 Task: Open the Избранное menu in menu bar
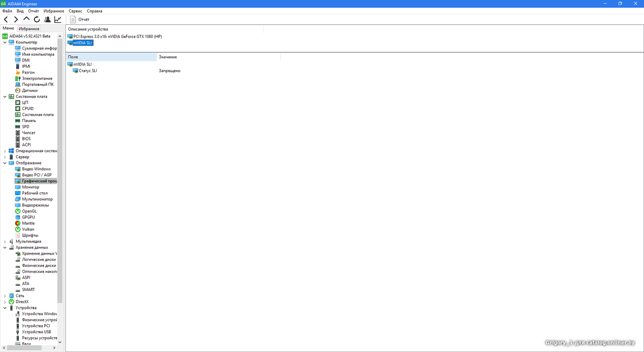54,11
